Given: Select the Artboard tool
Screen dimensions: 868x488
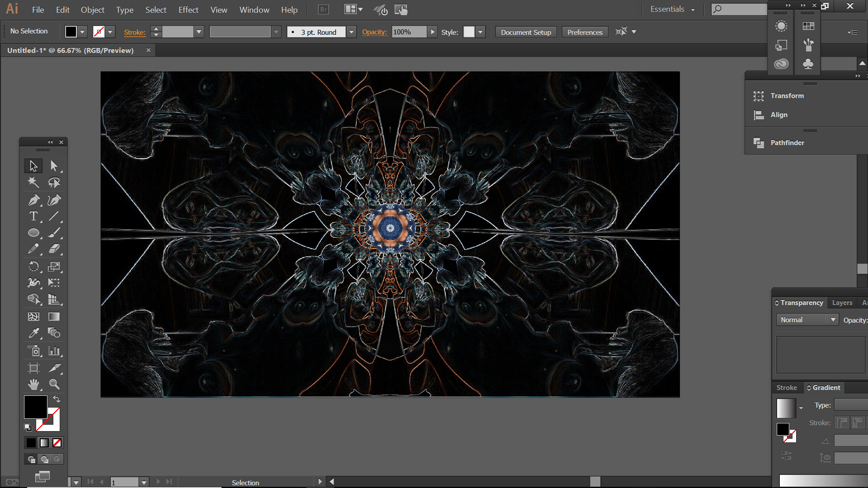Looking at the screenshot, I should (33, 368).
